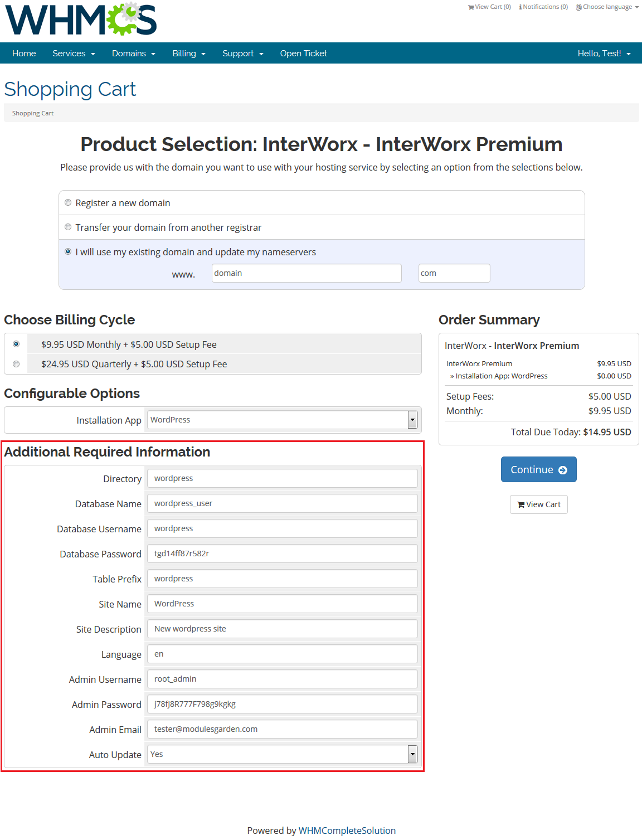Expand the Support menu
This screenshot has width=642, height=840.
(x=243, y=54)
